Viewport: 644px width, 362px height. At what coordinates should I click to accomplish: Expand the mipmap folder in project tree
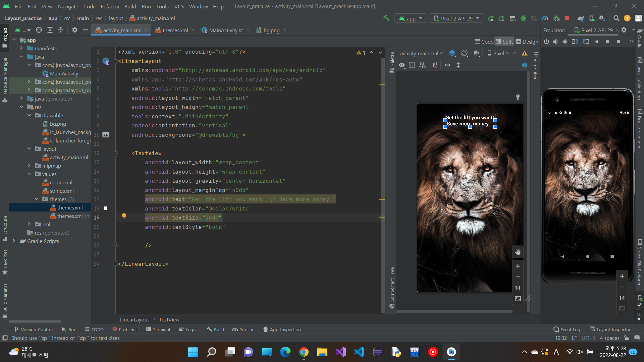click(x=29, y=166)
